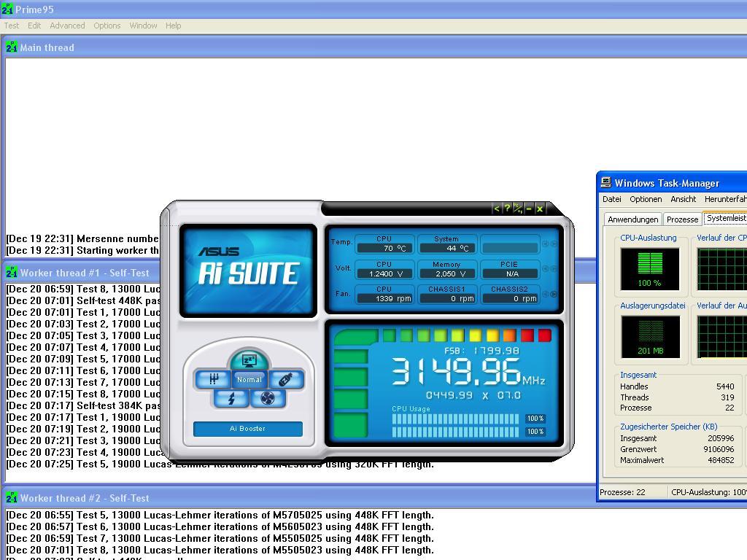Viewport: 747px width, 560px height.
Task: Open the Prime95 Help menu
Action: 174,26
